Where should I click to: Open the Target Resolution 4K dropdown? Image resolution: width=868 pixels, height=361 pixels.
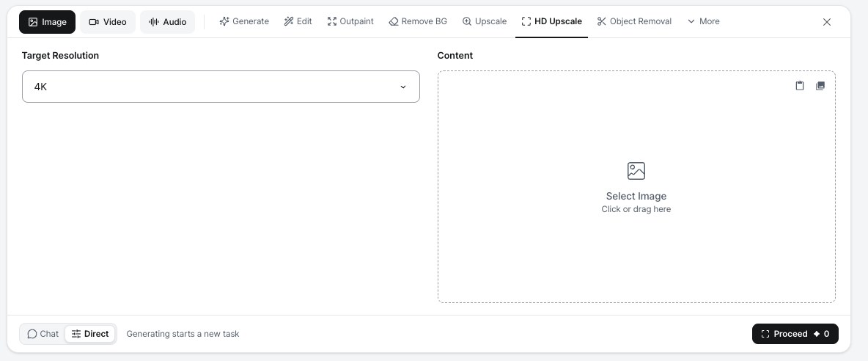pos(221,87)
